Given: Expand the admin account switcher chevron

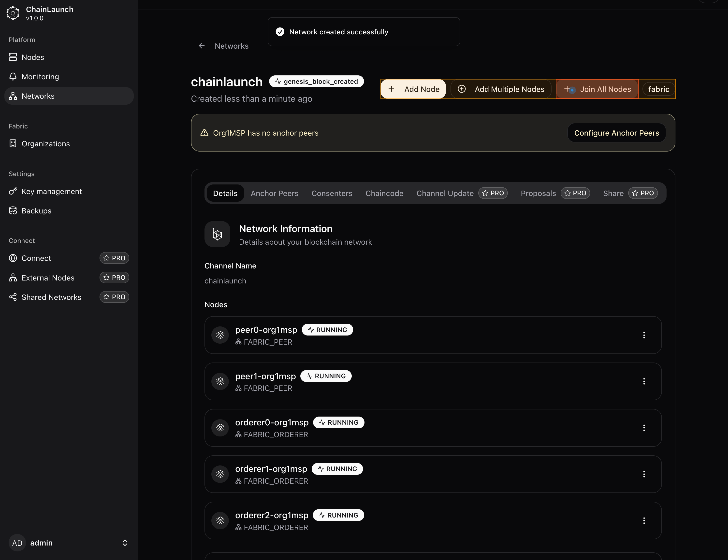Looking at the screenshot, I should point(125,543).
